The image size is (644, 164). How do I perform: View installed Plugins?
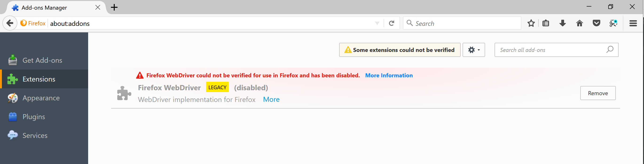[x=34, y=117]
